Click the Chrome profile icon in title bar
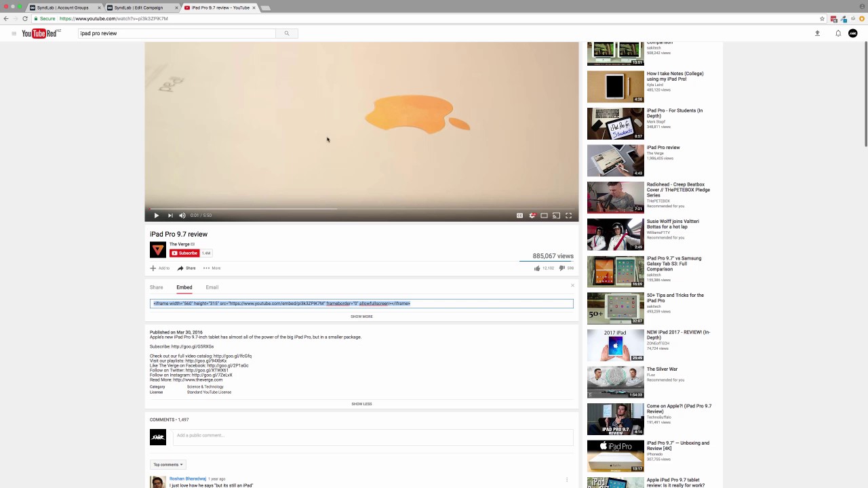 [861, 7]
